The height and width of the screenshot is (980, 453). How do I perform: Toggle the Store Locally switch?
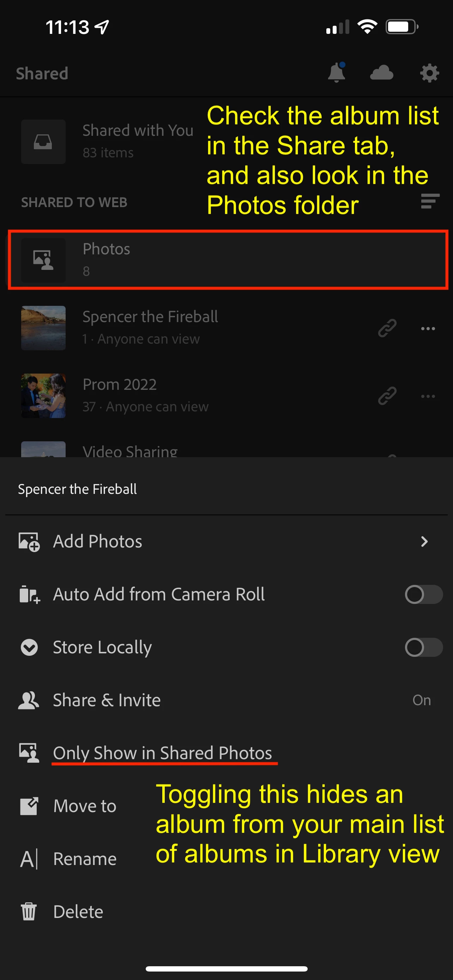pyautogui.click(x=423, y=647)
